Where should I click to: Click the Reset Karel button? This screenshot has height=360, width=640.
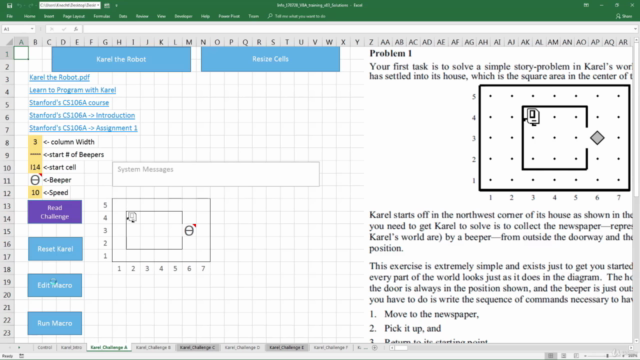[x=55, y=249]
